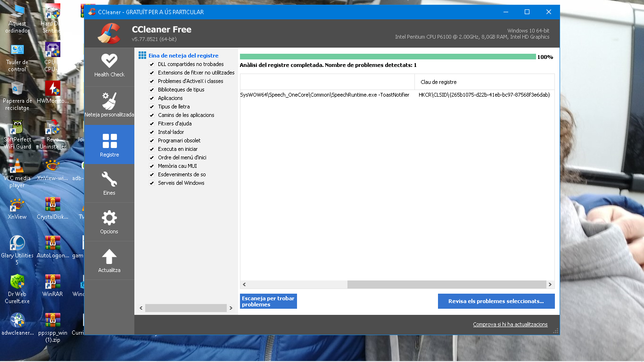The height and width of the screenshot is (362, 644).
Task: Click results list horizontal scrollbar thumb
Action: tap(446, 285)
